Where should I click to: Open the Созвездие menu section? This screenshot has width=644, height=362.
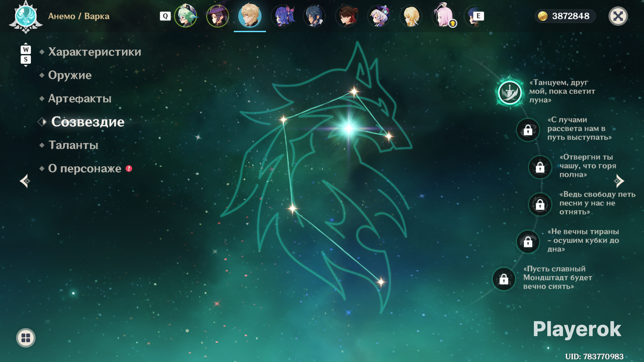coord(88,122)
